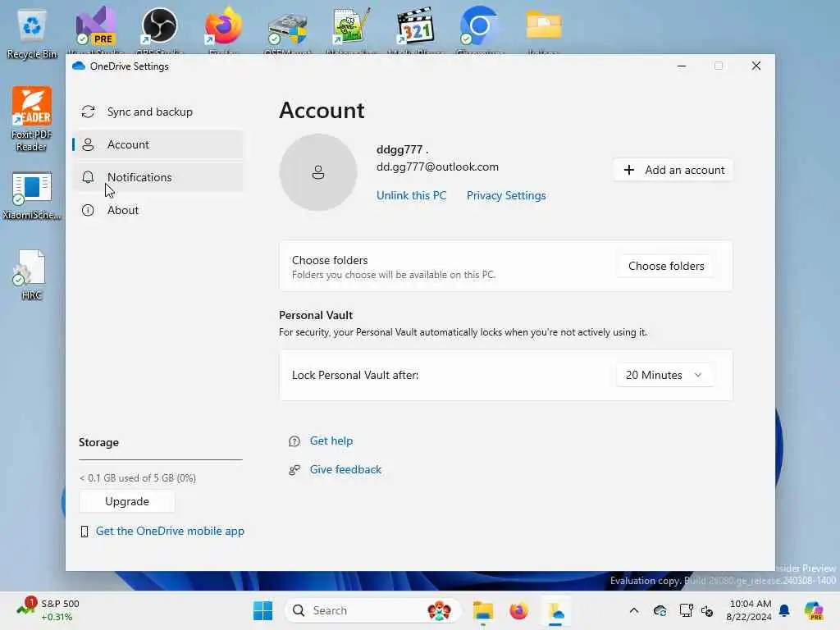Screen dimensions: 840x630
Task: Open the Windows Start menu
Action: coord(262,610)
